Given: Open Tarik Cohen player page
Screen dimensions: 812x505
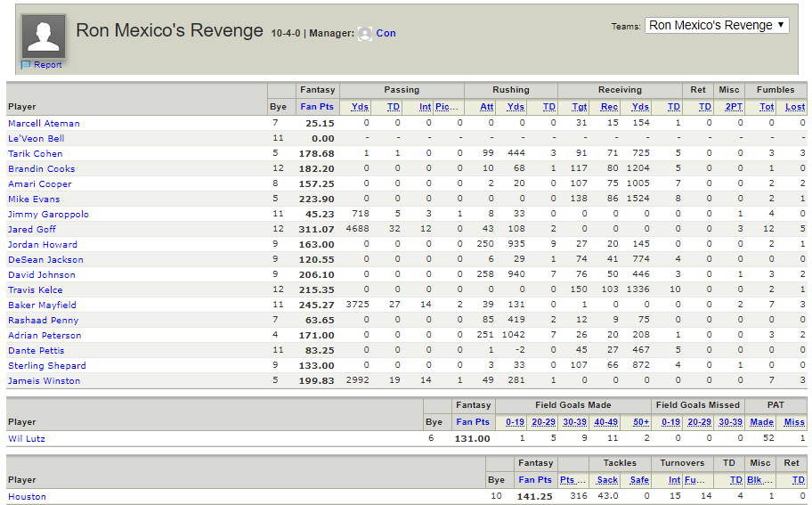Looking at the screenshot, I should coord(36,153).
